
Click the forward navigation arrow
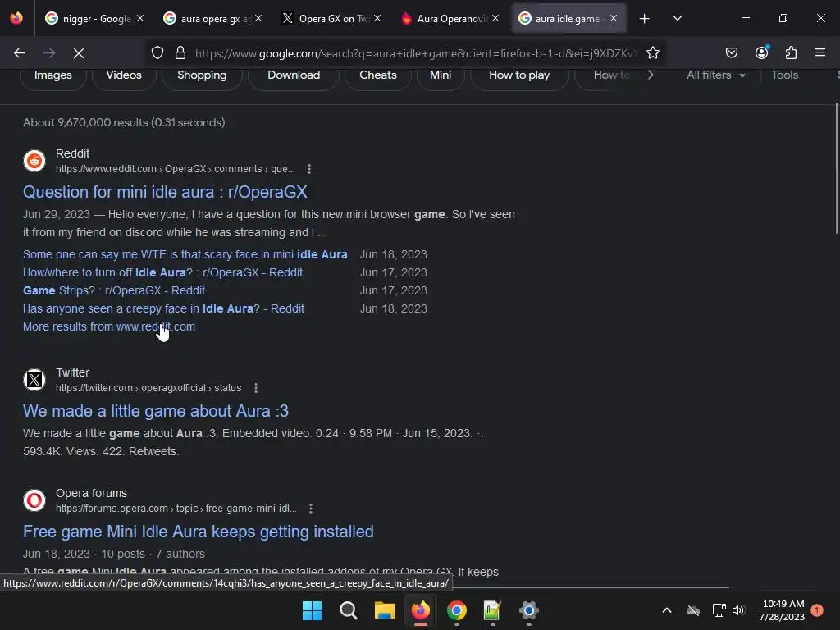click(x=49, y=53)
